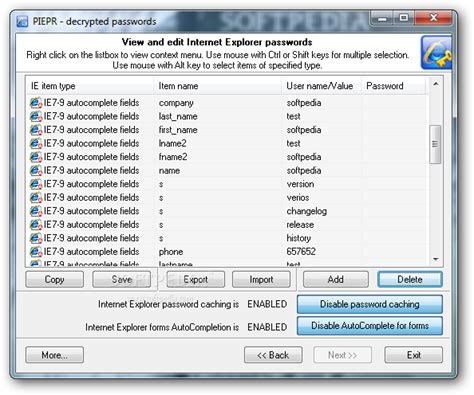Click the IE icon beside the verios row

[36, 198]
